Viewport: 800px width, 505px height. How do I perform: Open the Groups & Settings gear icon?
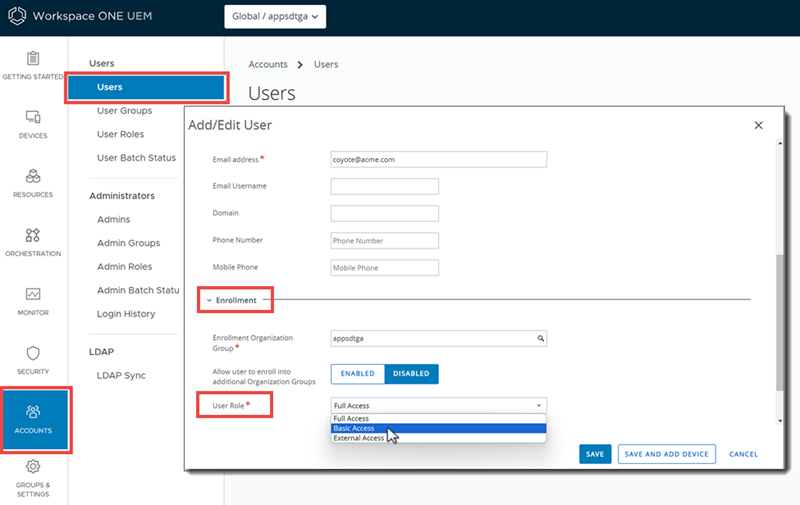point(33,466)
